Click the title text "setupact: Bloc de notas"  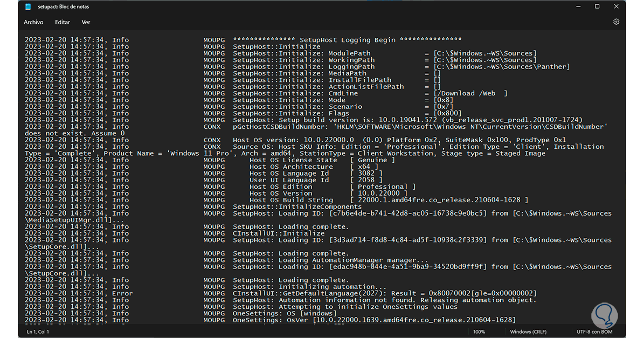click(x=63, y=6)
